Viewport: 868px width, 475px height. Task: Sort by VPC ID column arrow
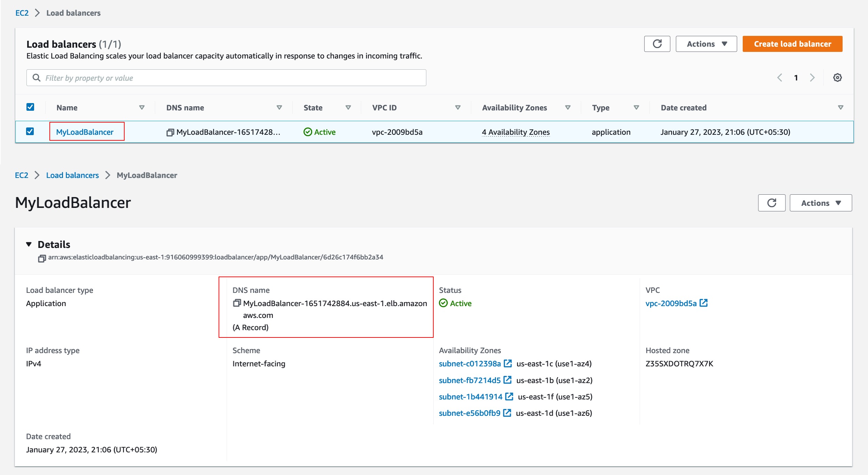[458, 107]
